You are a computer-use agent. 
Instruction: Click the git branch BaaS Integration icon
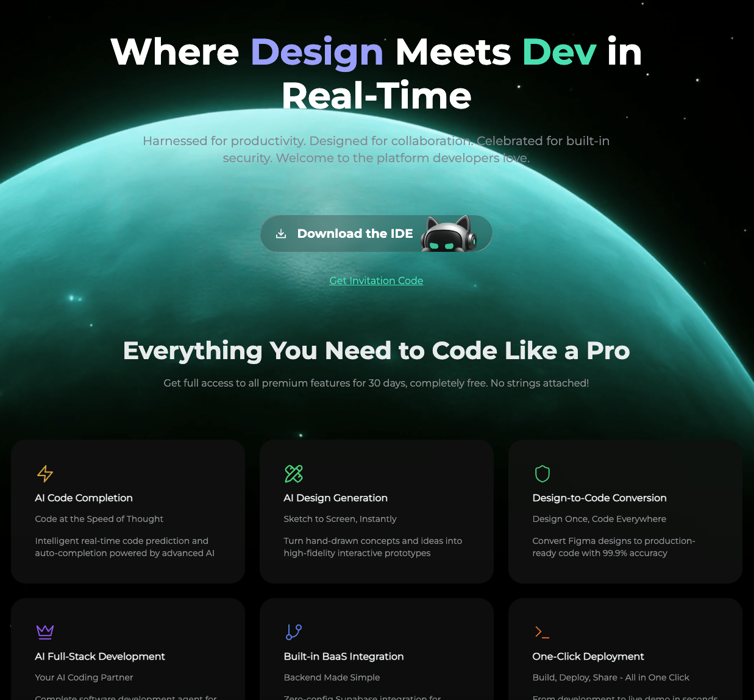[x=294, y=632]
